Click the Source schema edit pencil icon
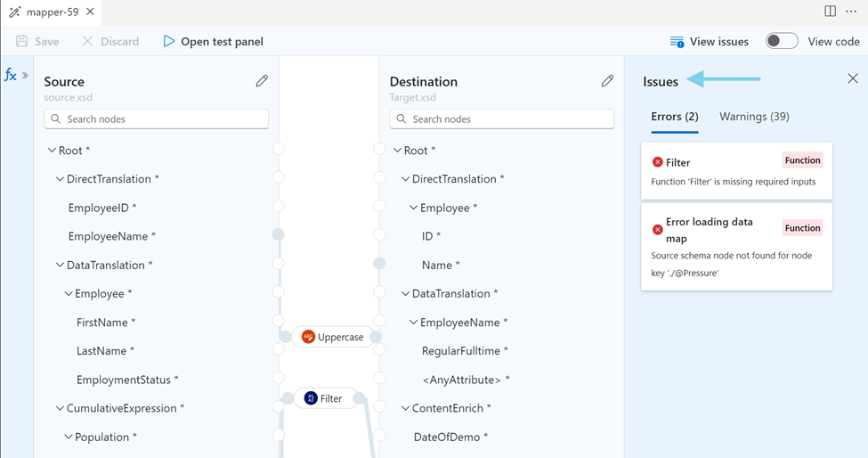 pos(262,81)
